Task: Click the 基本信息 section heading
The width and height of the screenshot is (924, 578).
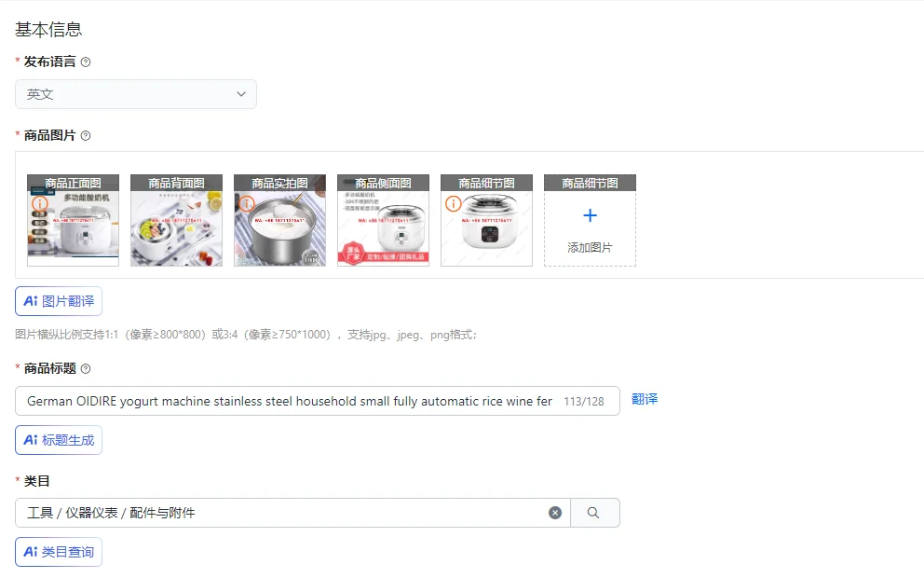Action: pyautogui.click(x=48, y=30)
